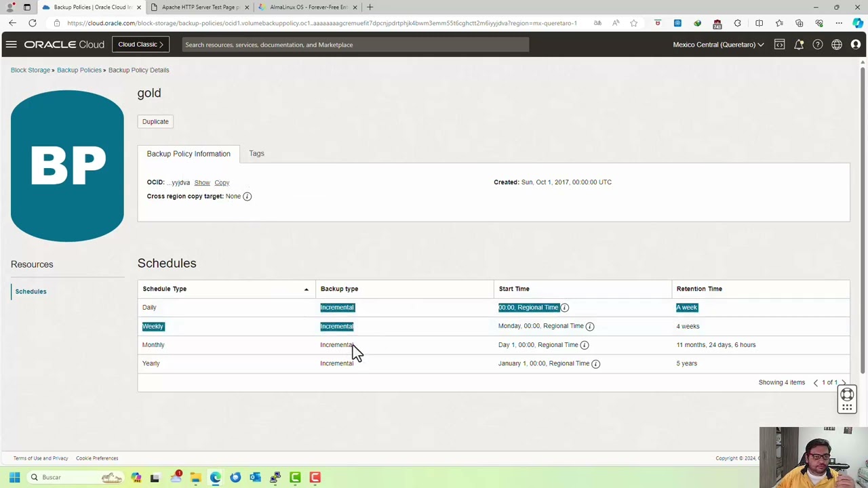
Task: Open the announcements bell icon
Action: tap(799, 45)
